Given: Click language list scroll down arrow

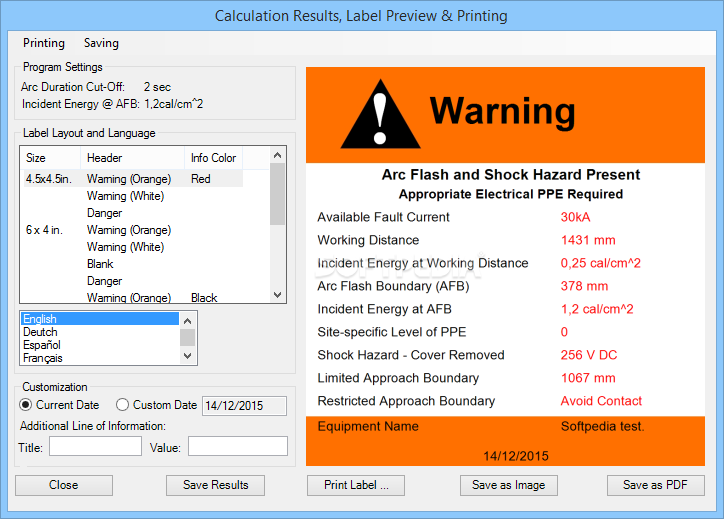Looking at the screenshot, I should [187, 356].
